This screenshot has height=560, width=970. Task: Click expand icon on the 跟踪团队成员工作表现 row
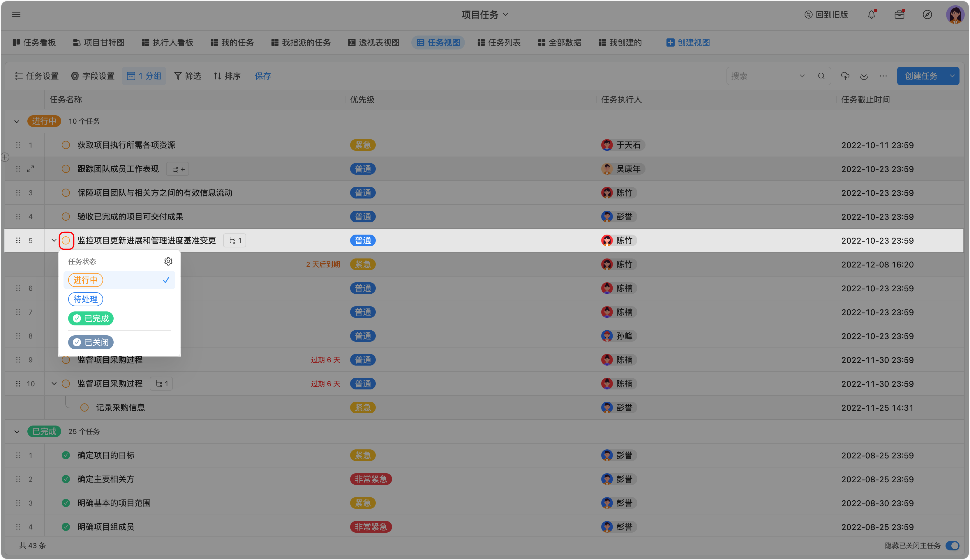pos(30,169)
